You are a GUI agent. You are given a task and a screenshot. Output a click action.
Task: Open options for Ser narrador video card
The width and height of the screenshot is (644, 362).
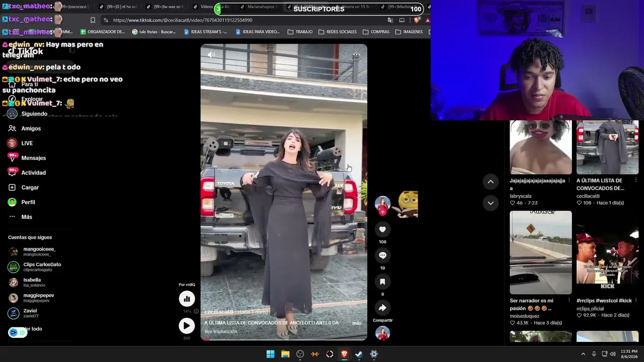tap(569, 301)
